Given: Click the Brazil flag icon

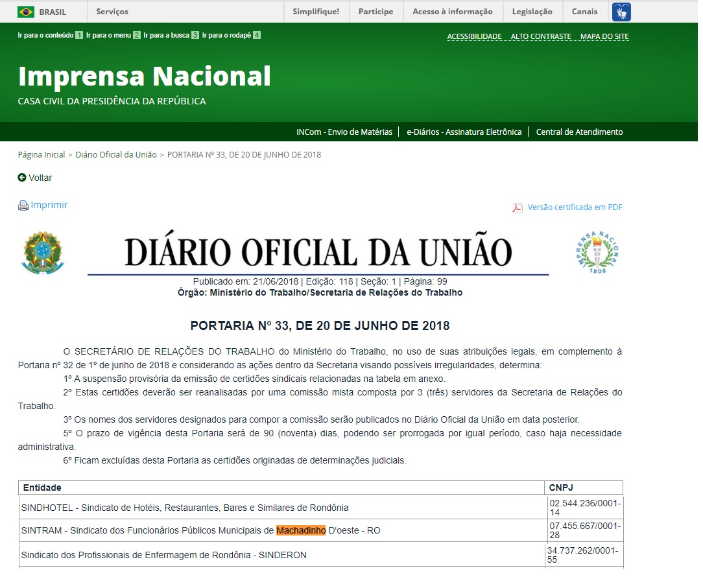Looking at the screenshot, I should pos(26,12).
